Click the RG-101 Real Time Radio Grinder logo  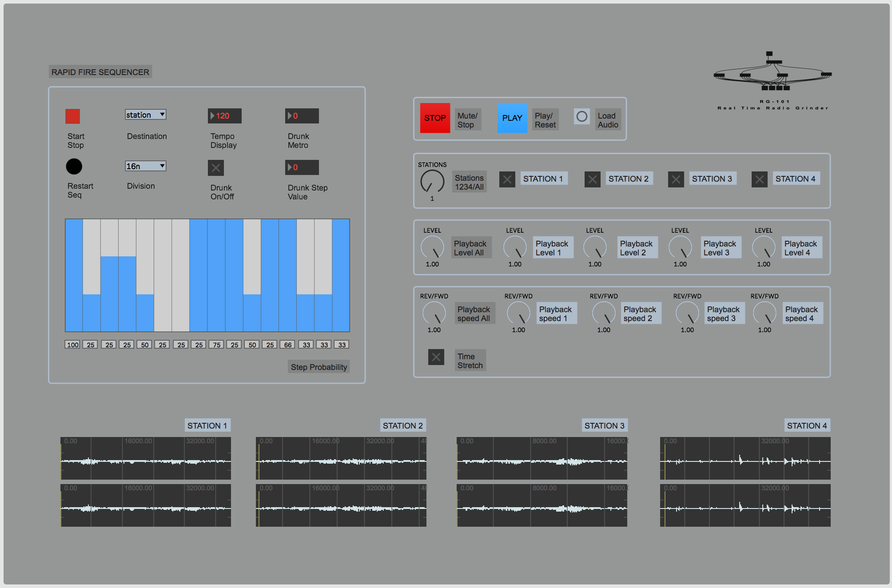tap(773, 80)
